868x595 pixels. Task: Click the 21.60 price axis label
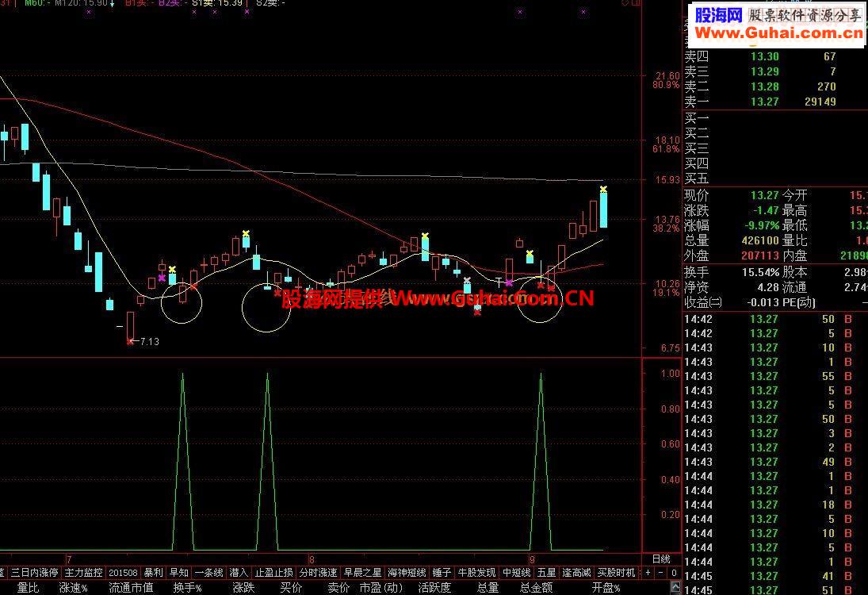[667, 75]
